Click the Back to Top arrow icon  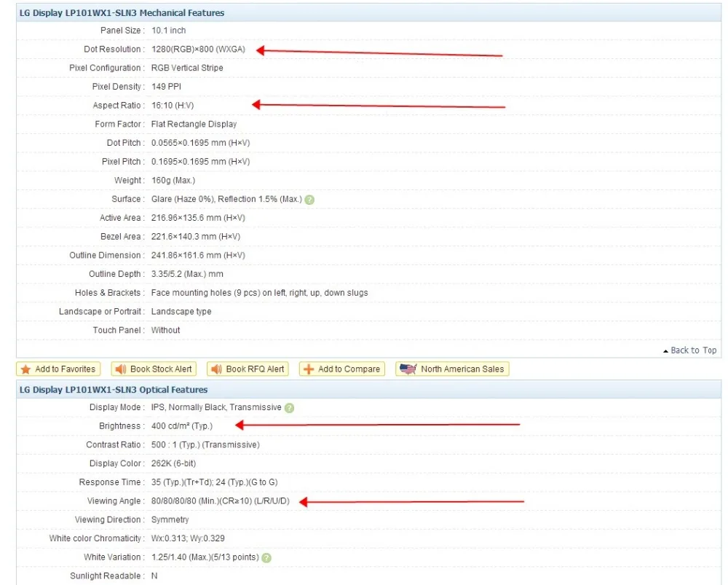pos(666,351)
